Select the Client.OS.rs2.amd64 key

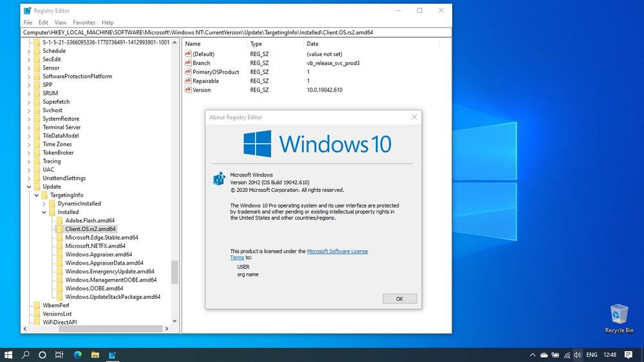pos(90,229)
